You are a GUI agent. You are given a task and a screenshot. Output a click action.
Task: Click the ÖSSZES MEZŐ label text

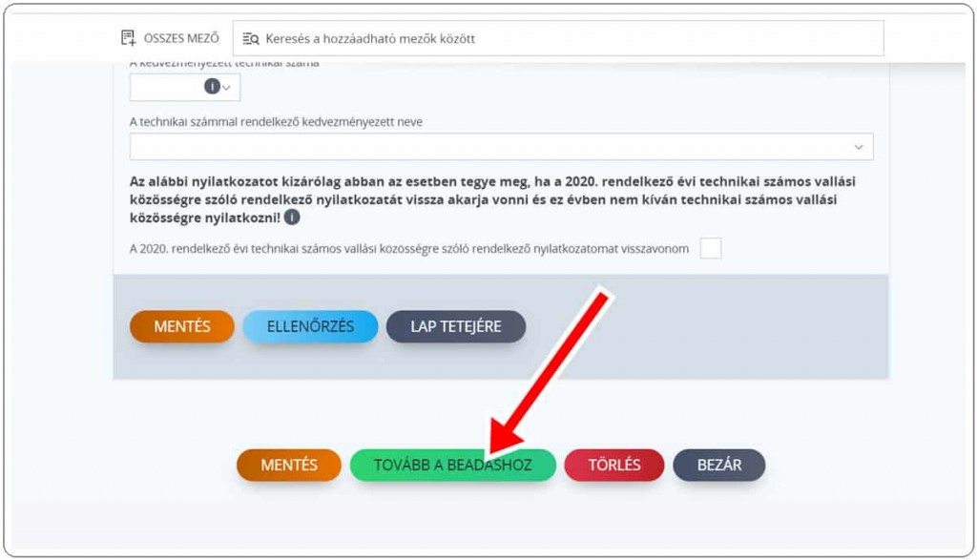(x=181, y=38)
